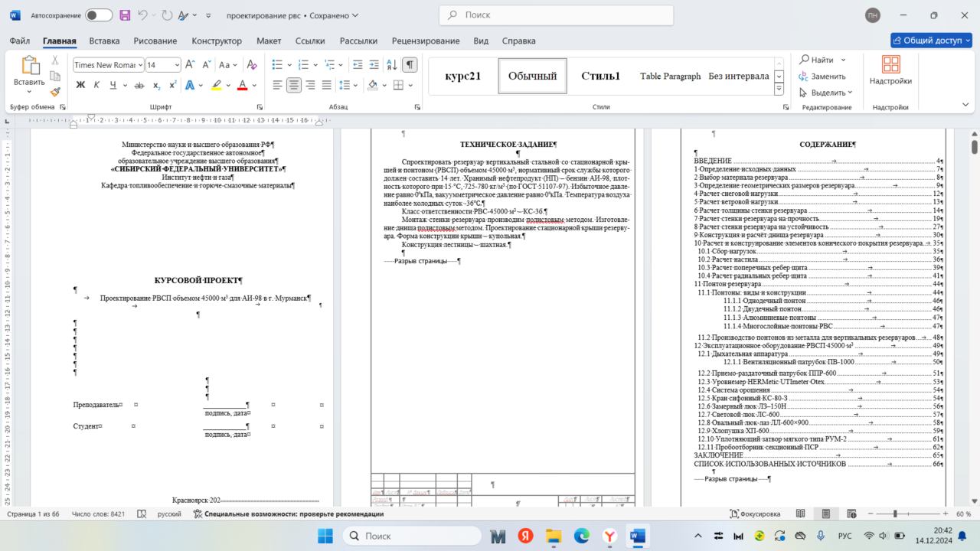Viewport: 980px width, 551px height.
Task: Apply red font color (A button)
Action: pos(242,86)
